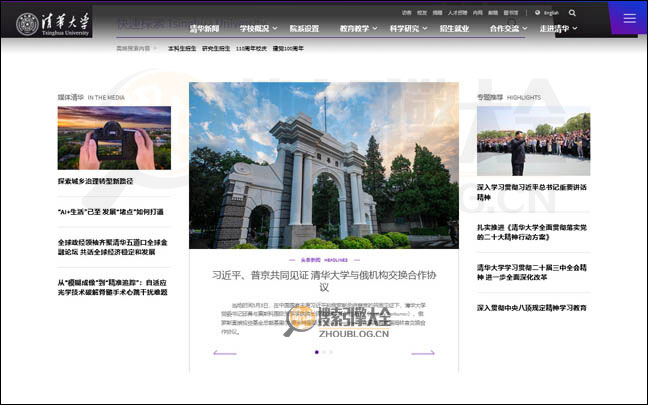Expand the 教育教学 dropdown chevron
Screen dimensions: 648x405
click(x=375, y=29)
